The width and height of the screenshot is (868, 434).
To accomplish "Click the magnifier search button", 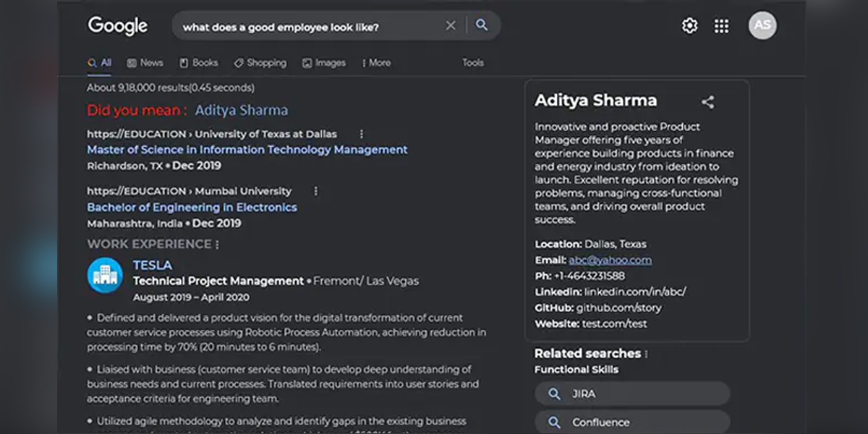I will pyautogui.click(x=482, y=26).
